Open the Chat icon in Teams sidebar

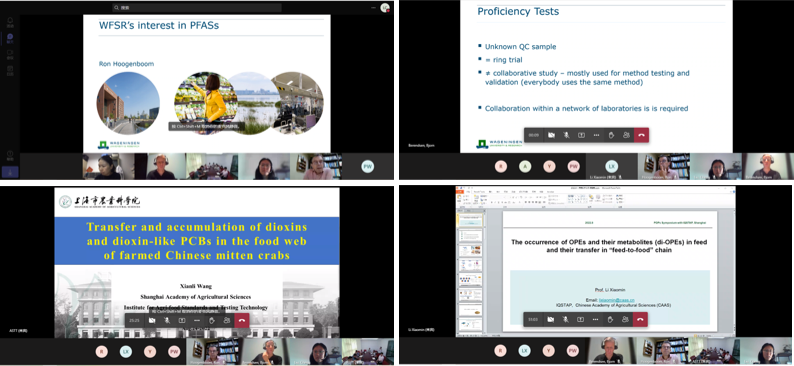pyautogui.click(x=10, y=38)
